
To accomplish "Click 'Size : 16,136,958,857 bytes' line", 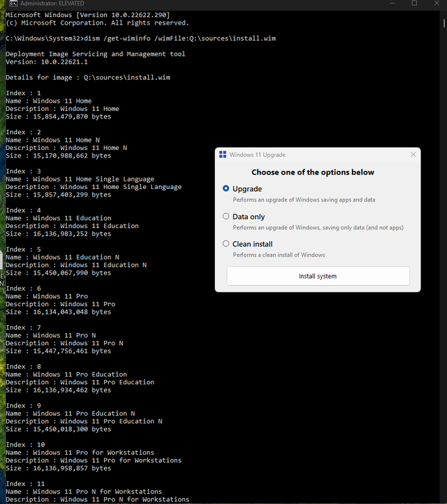I will tap(58, 468).
